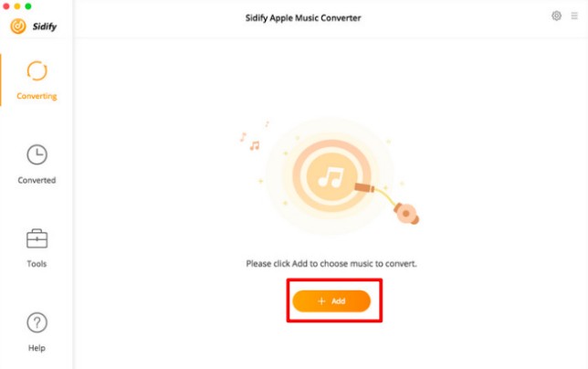Click the music disc illustration
588x369 pixels.
[331, 176]
